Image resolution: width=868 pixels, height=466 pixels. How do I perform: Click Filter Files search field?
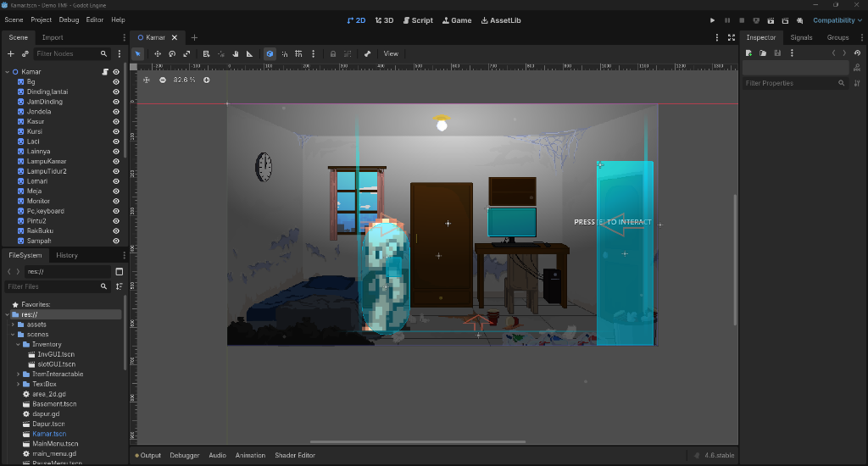(x=57, y=286)
